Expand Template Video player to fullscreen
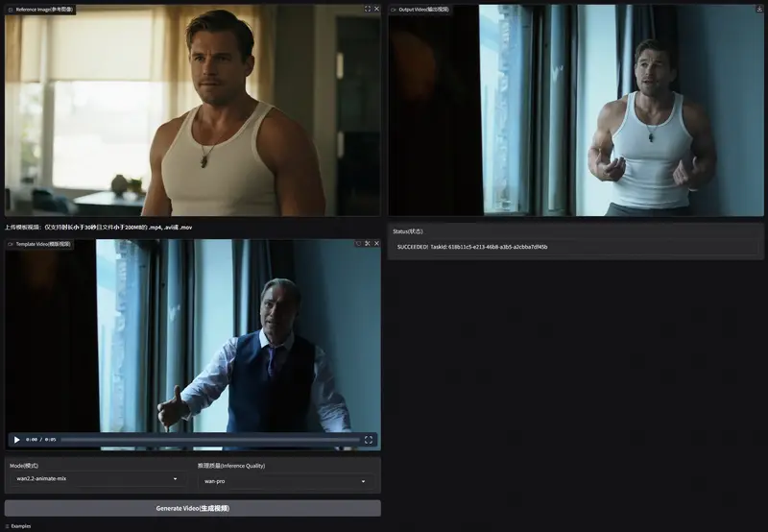768x532 pixels. click(369, 440)
